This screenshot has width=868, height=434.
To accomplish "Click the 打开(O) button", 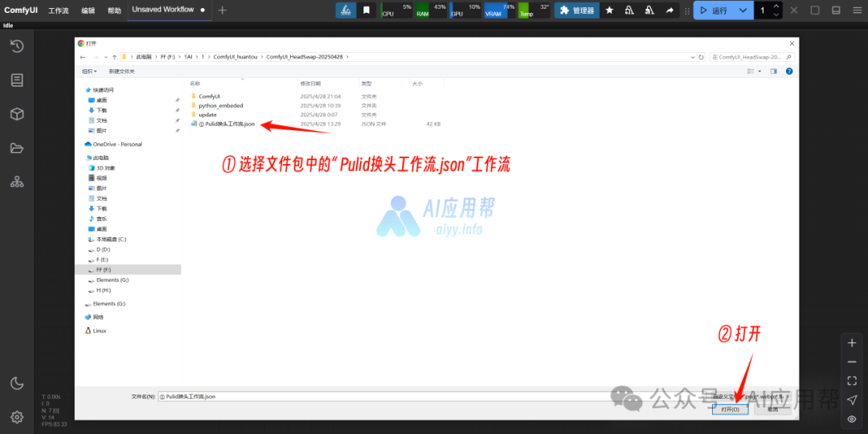I will 730,409.
